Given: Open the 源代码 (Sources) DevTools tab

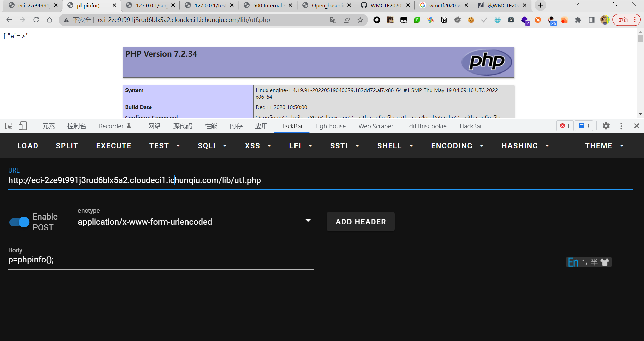Looking at the screenshot, I should 182,126.
